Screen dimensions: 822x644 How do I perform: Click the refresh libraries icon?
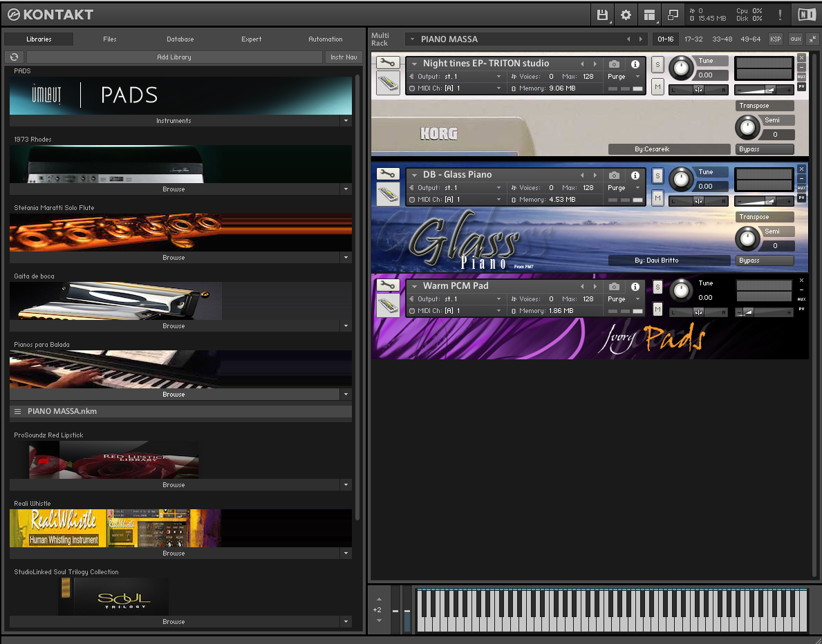[x=14, y=57]
